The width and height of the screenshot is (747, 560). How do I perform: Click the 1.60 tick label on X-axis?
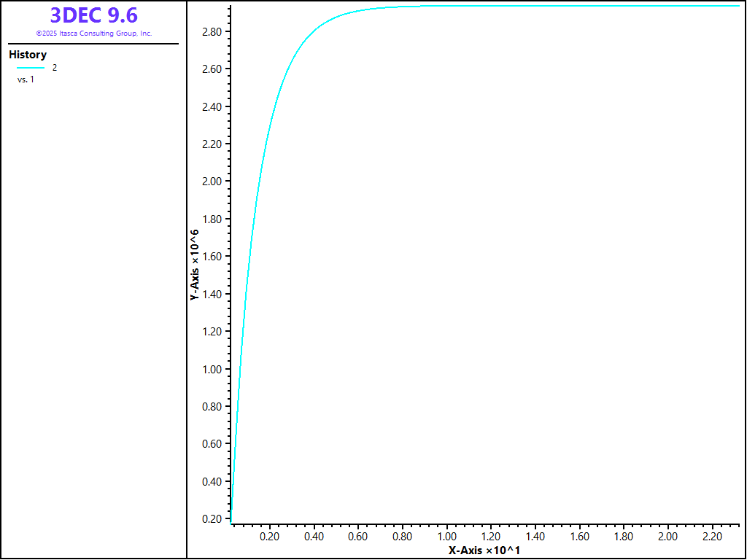pyautogui.click(x=579, y=537)
